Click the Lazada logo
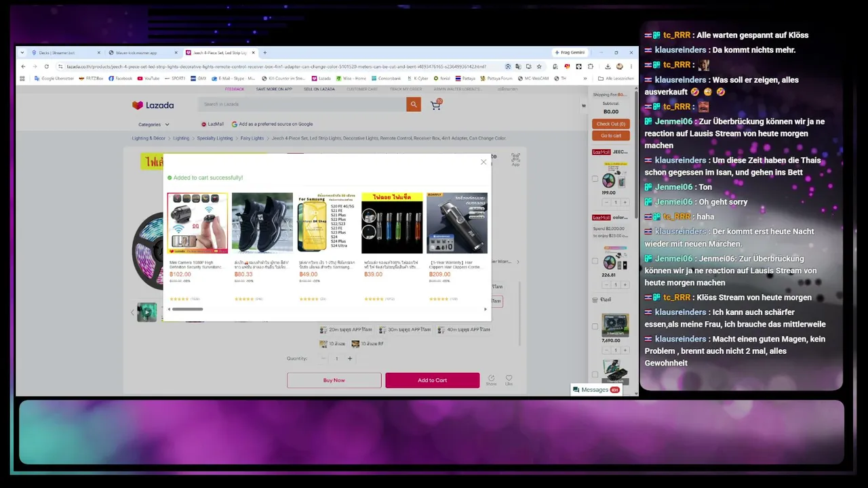The height and width of the screenshot is (488, 868). [x=153, y=105]
